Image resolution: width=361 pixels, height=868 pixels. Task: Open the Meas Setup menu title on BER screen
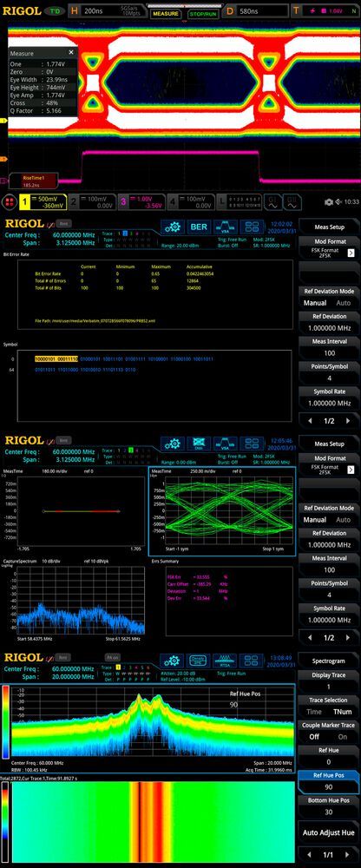330,227
